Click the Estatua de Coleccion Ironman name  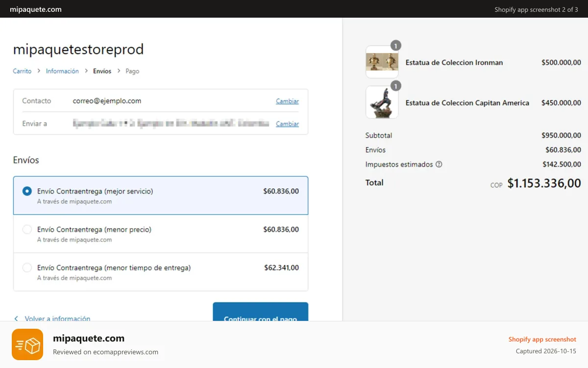pyautogui.click(x=454, y=62)
